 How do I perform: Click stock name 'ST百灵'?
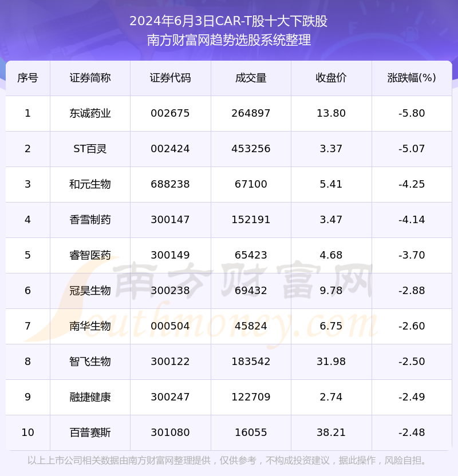tap(90, 149)
